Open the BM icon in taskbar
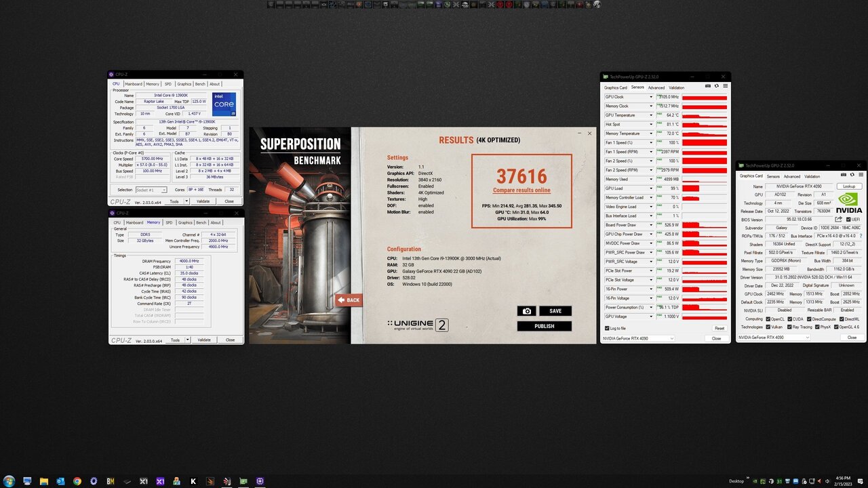The width and height of the screenshot is (868, 488). point(111,481)
